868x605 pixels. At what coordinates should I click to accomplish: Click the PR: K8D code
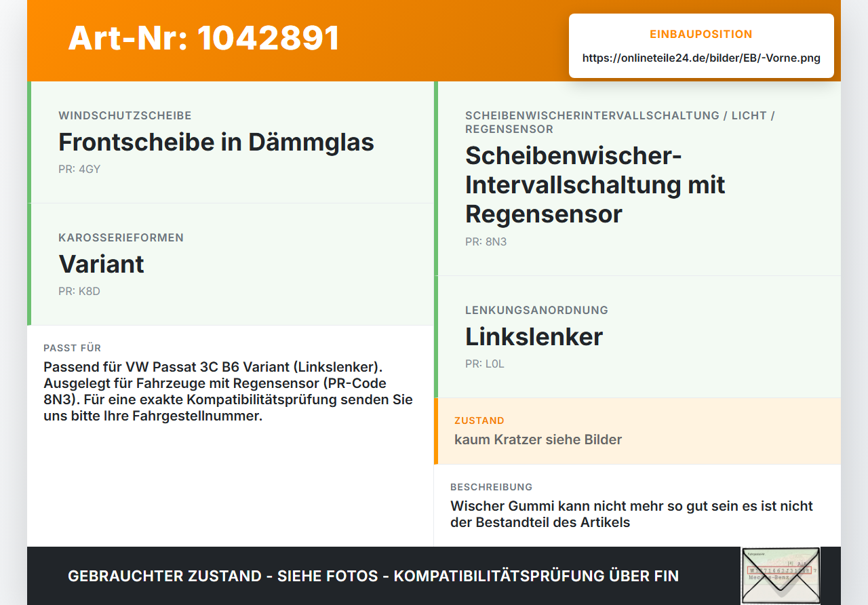(79, 292)
